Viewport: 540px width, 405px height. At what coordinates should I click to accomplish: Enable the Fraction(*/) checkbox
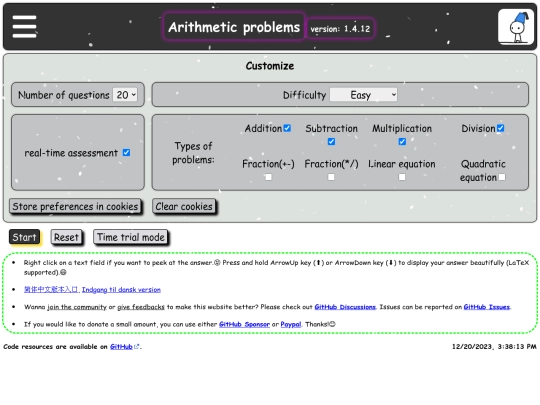click(331, 177)
